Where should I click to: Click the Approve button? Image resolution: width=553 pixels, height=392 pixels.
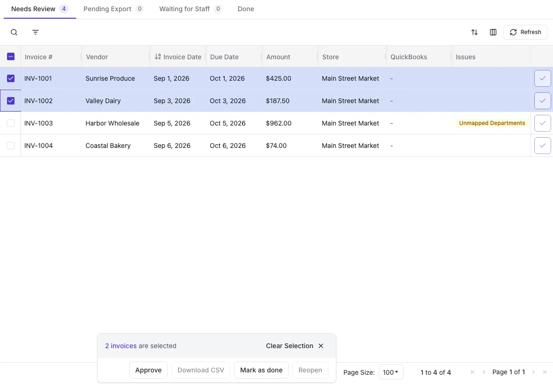[x=149, y=370]
